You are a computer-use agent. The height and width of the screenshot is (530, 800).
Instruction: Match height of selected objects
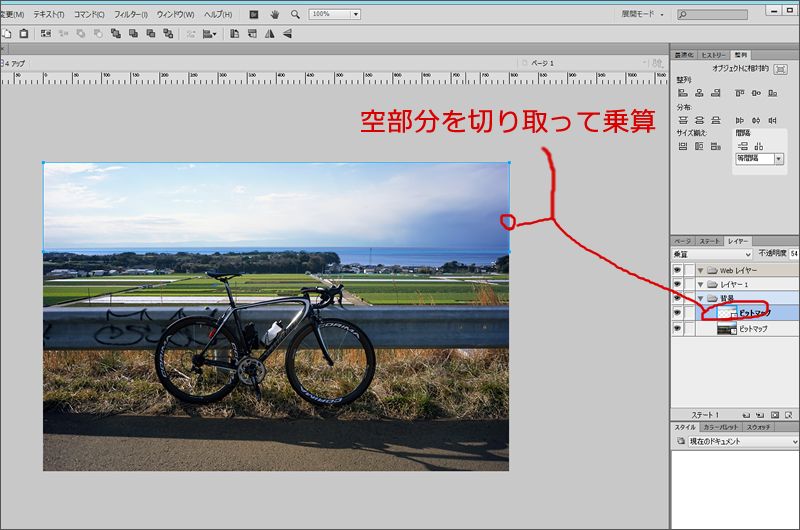[x=699, y=146]
